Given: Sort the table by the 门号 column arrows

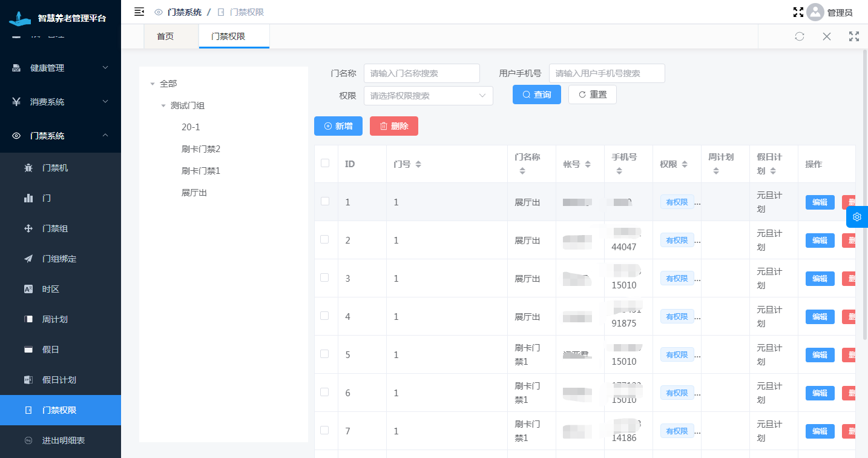Looking at the screenshot, I should (x=418, y=164).
